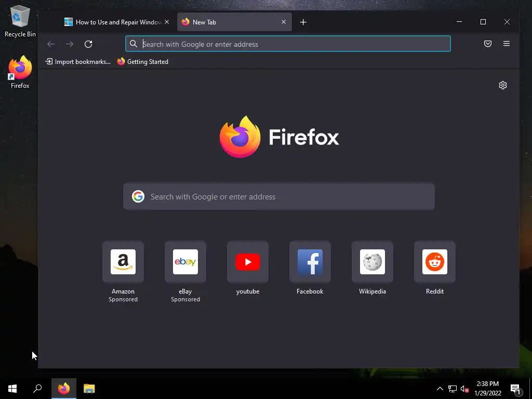Select the Recycle Bin desktop icon
This screenshot has height=399, width=532.
20,21
